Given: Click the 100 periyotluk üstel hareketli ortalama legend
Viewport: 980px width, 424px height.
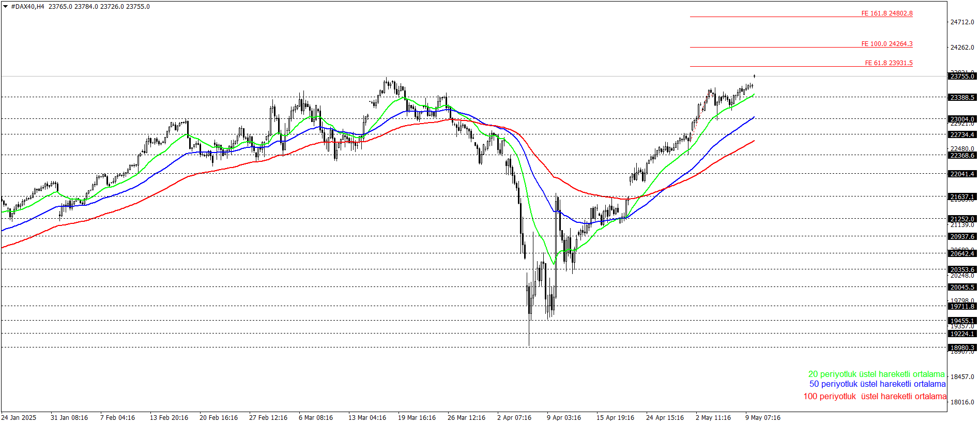Looking at the screenshot, I should tap(875, 397).
